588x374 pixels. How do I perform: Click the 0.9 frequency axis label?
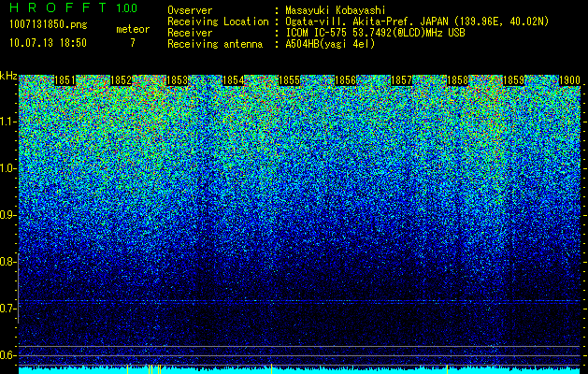7,215
